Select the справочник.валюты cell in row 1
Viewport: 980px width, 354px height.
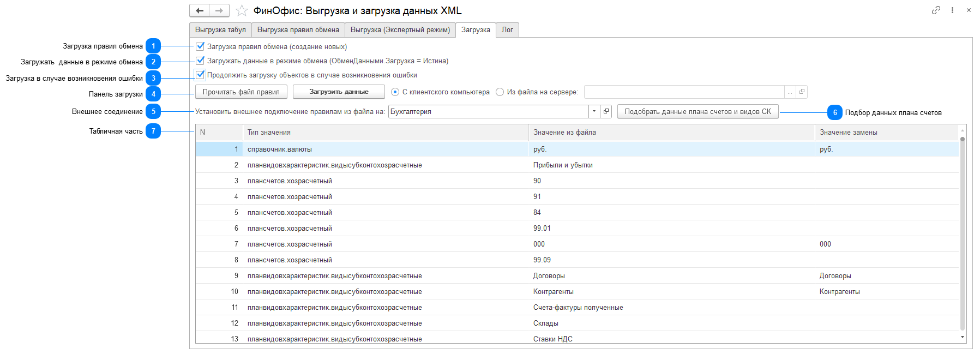point(386,149)
